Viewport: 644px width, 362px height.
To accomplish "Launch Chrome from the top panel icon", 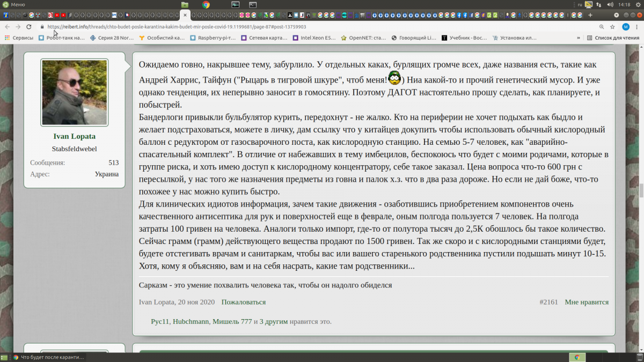I will [206, 4].
